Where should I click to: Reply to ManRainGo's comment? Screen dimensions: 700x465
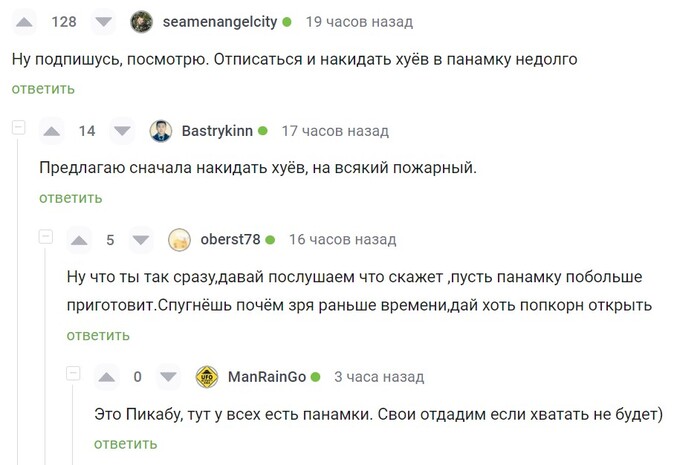click(x=126, y=443)
